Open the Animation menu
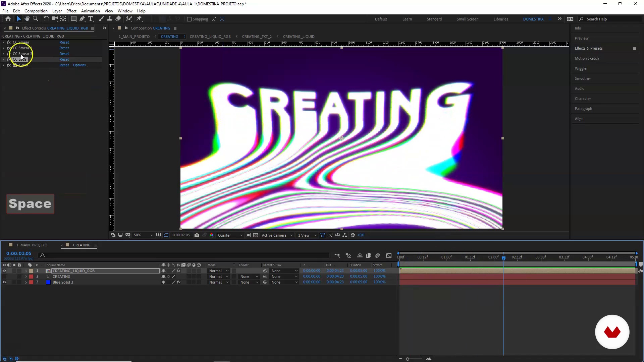This screenshot has height=362, width=644. [x=90, y=11]
